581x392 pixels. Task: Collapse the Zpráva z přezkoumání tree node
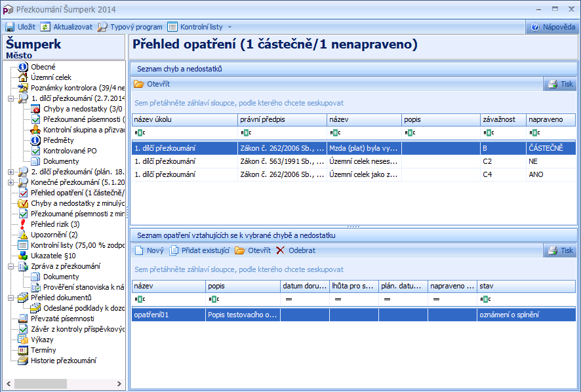click(x=10, y=266)
